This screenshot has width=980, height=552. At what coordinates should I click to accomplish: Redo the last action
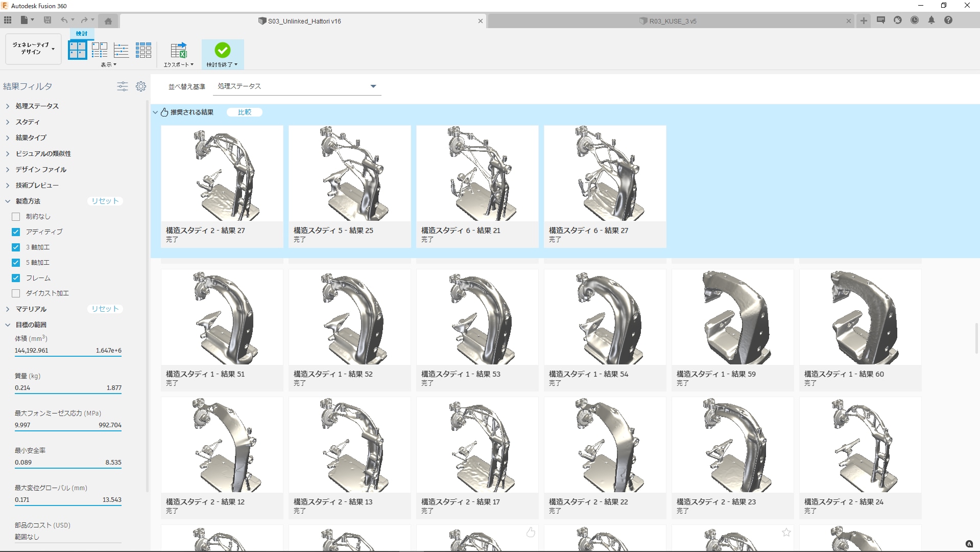84,20
